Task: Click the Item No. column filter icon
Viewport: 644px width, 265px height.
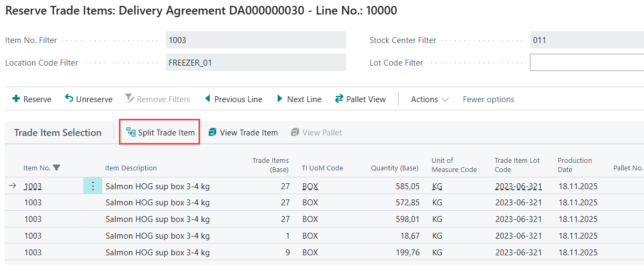Action: tap(56, 168)
